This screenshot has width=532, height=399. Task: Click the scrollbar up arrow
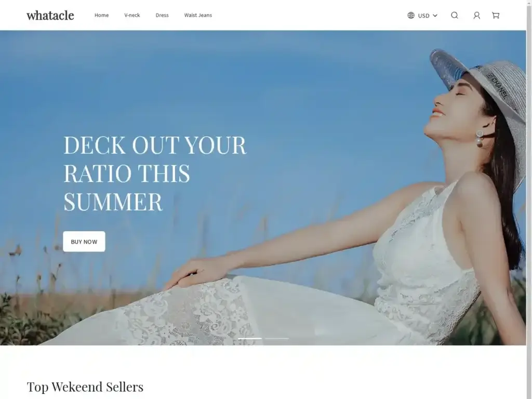[529, 3]
